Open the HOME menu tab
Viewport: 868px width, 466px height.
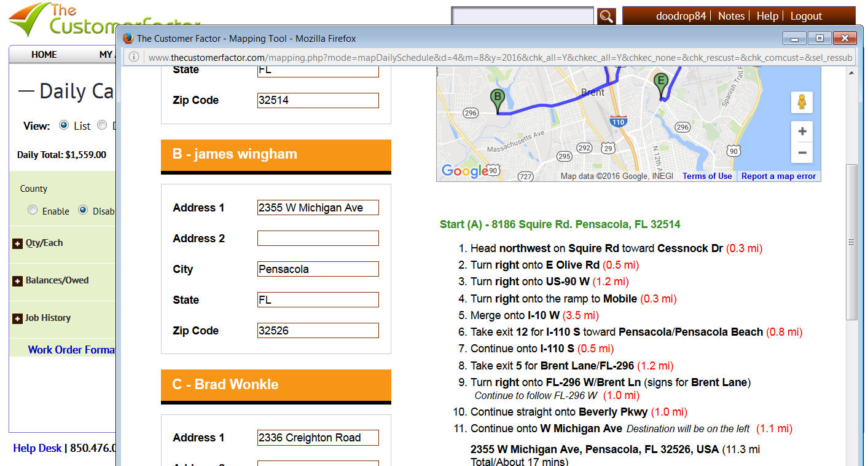(44, 55)
